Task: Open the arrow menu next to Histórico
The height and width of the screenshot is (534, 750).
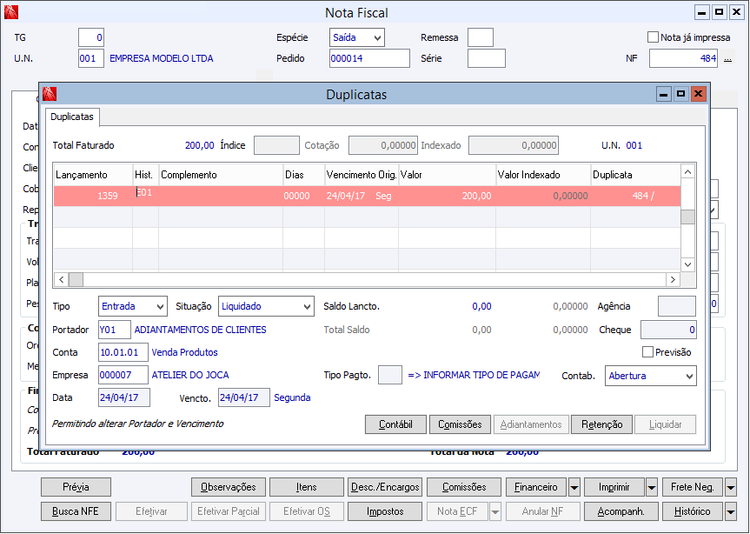Action: coord(731,512)
